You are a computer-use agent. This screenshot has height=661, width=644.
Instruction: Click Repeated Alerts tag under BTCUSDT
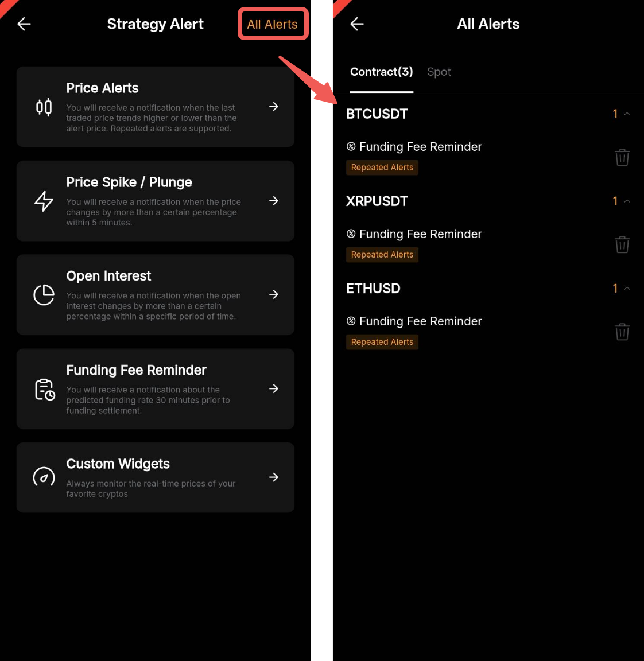382,168
